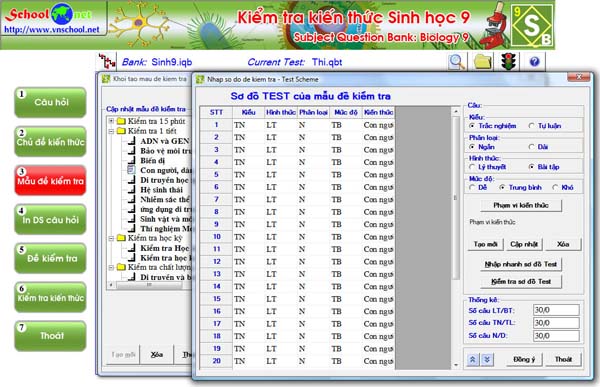Image resolution: width=600 pixels, height=387 pixels.
Task: Click Phạm vi kiến thức button
Action: (521, 206)
